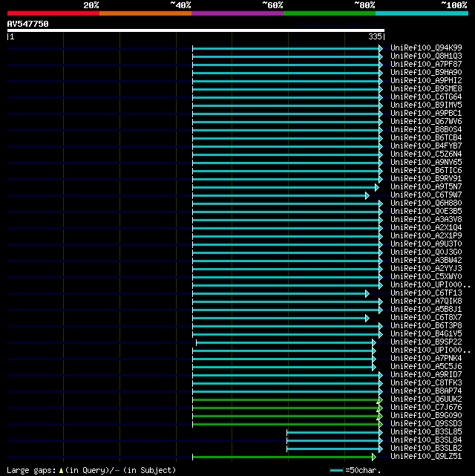Open the UniRef100_Q8H1Q3 hit
Screen dimensions: 475x476
[x=426, y=56]
